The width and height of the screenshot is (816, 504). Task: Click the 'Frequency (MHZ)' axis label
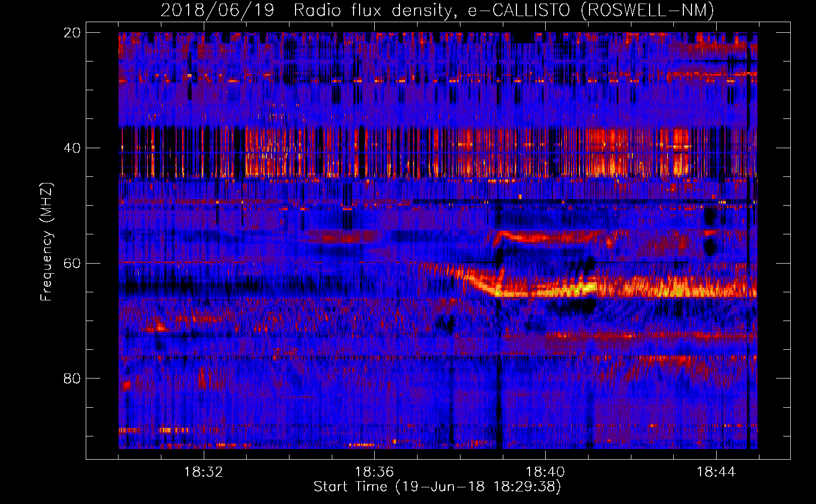[x=46, y=241]
